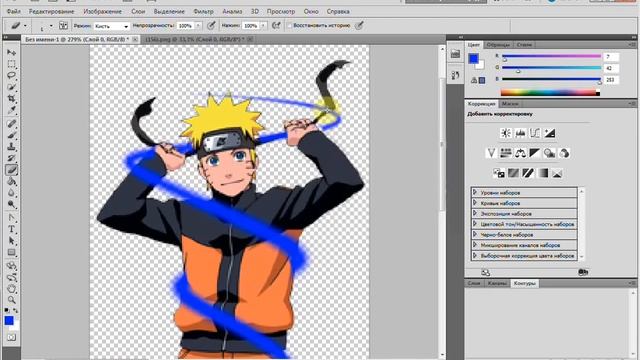
Task: Select the Blur tool
Action: tap(11, 193)
